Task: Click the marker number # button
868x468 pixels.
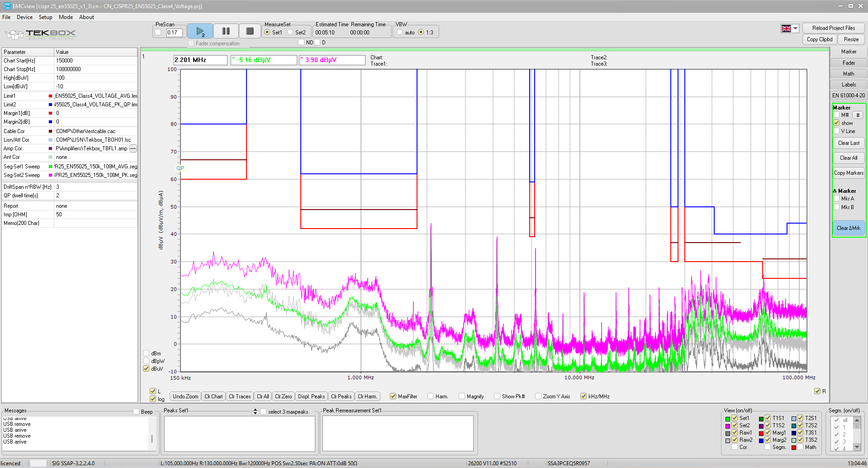Action: tap(858, 115)
